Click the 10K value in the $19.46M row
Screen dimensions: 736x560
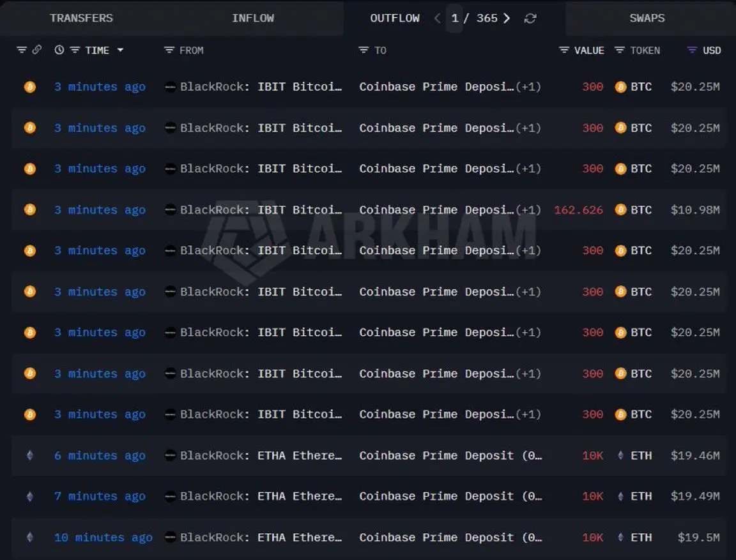click(x=592, y=455)
